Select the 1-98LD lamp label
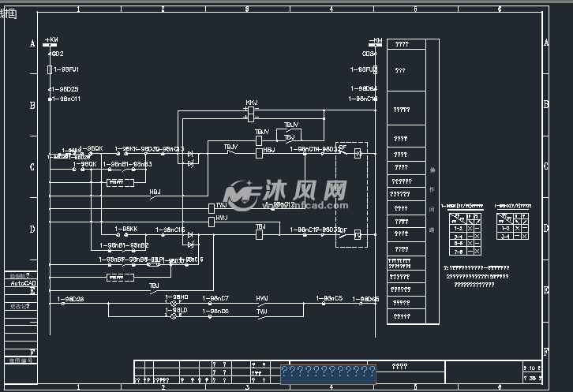This screenshot has height=392, width=573. coord(177,310)
